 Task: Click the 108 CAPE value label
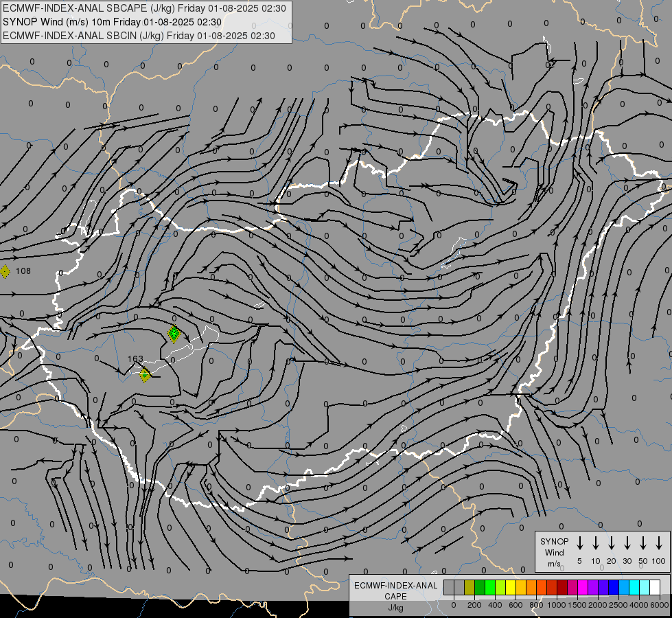[23, 271]
